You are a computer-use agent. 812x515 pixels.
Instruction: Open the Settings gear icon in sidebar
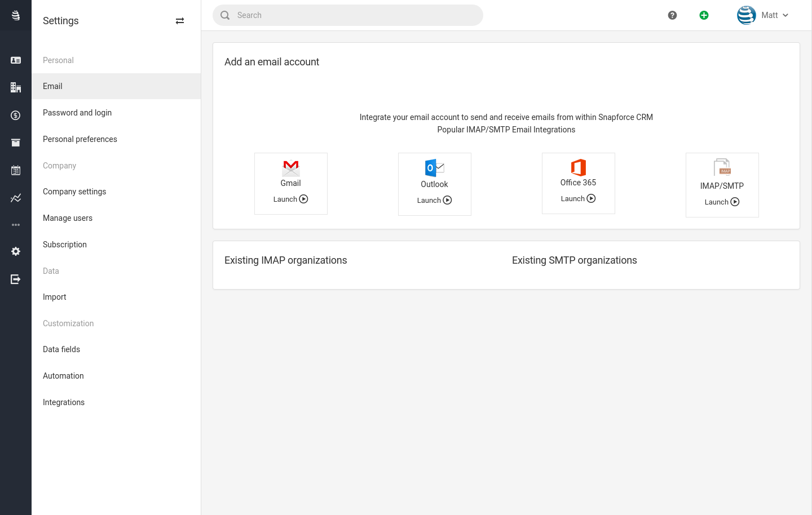16,251
